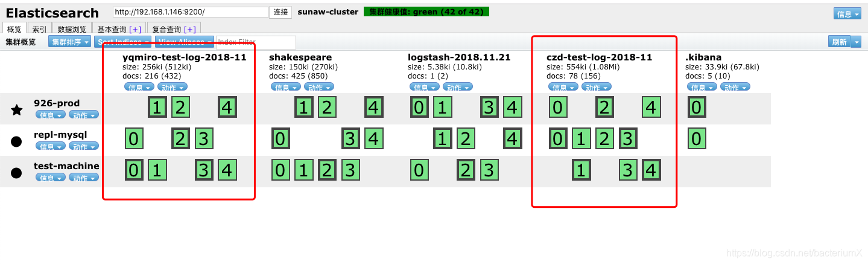Open the View Aliases dropdown
The image size is (868, 264).
tap(185, 42)
